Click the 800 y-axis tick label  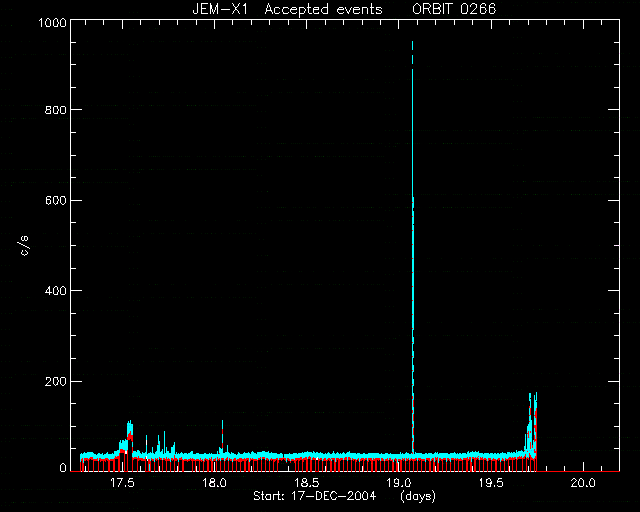coord(55,110)
